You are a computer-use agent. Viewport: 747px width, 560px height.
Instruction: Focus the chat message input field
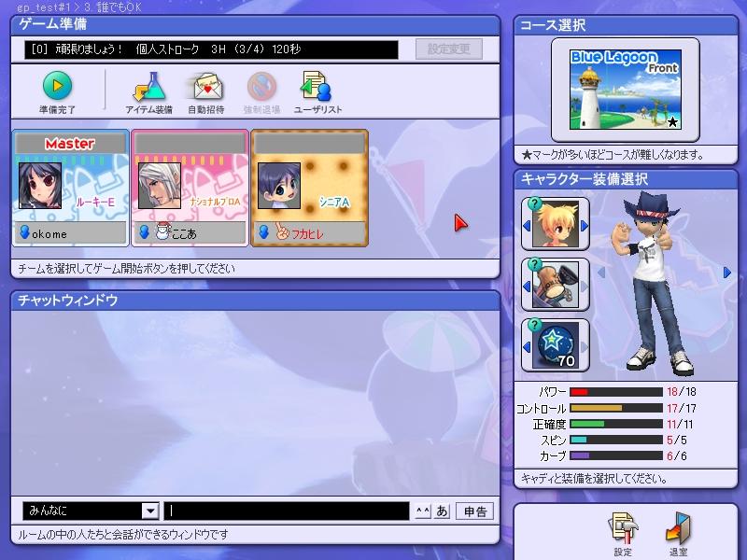[x=287, y=511]
